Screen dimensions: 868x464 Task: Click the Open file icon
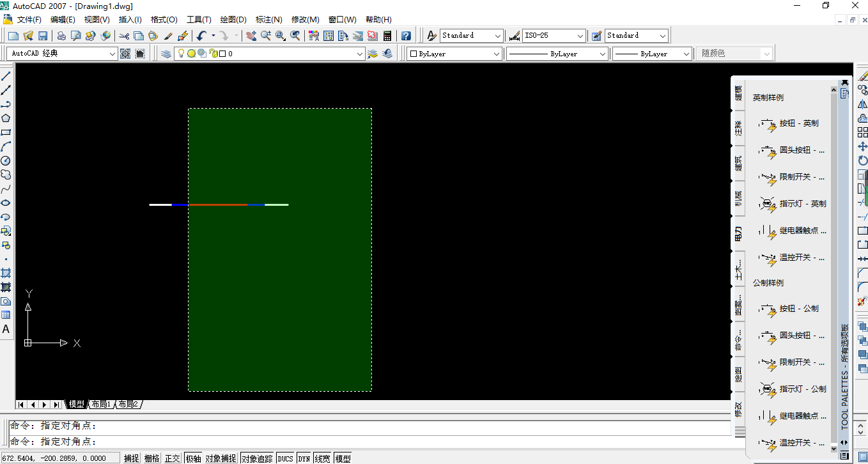coord(28,36)
